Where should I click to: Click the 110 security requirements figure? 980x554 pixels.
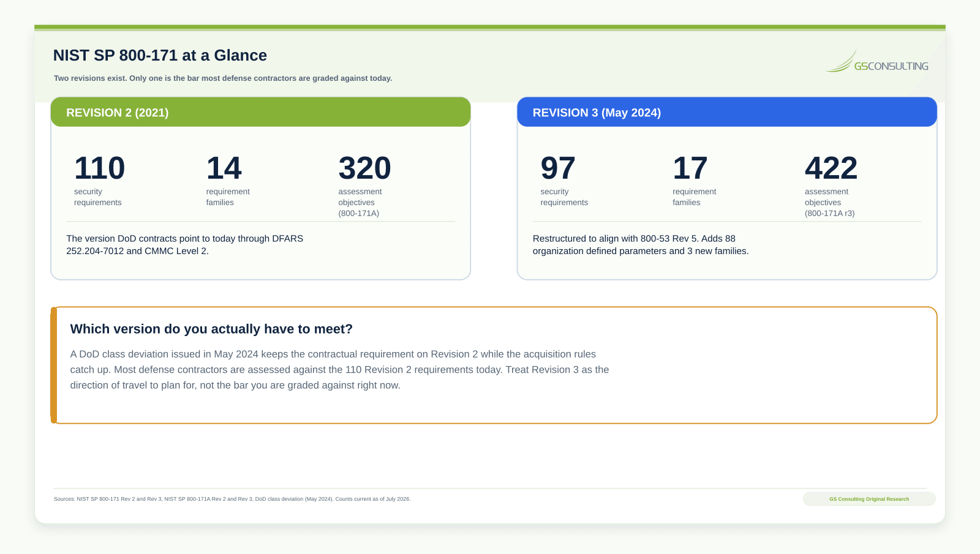tap(99, 168)
